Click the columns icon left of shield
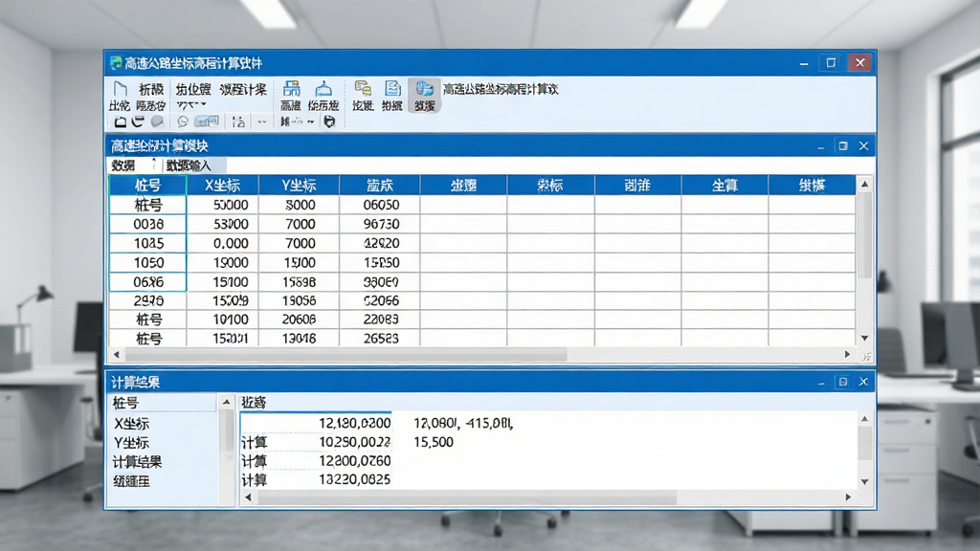The image size is (980, 551). click(284, 121)
